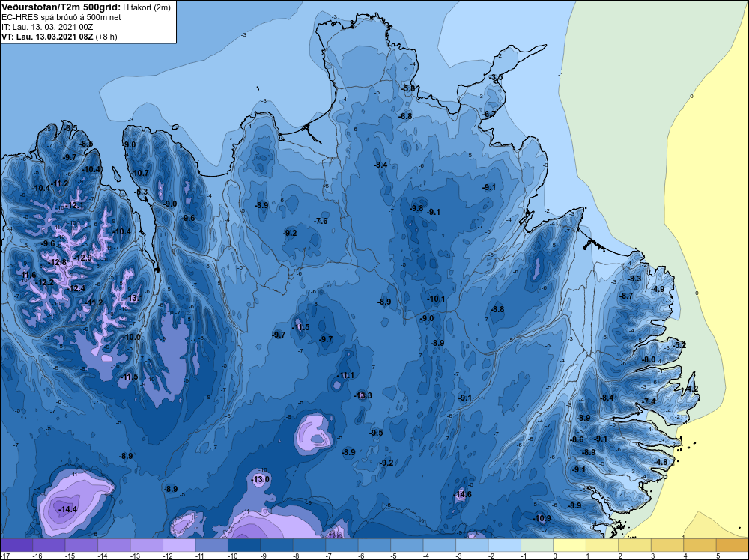
Task: Click the -14.4 temperature value on the map
Action: [68, 509]
